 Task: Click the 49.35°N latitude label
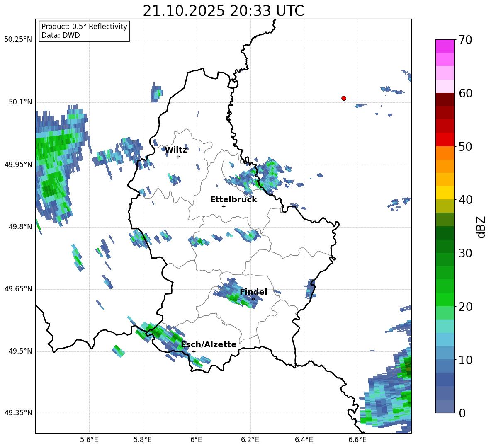18,413
